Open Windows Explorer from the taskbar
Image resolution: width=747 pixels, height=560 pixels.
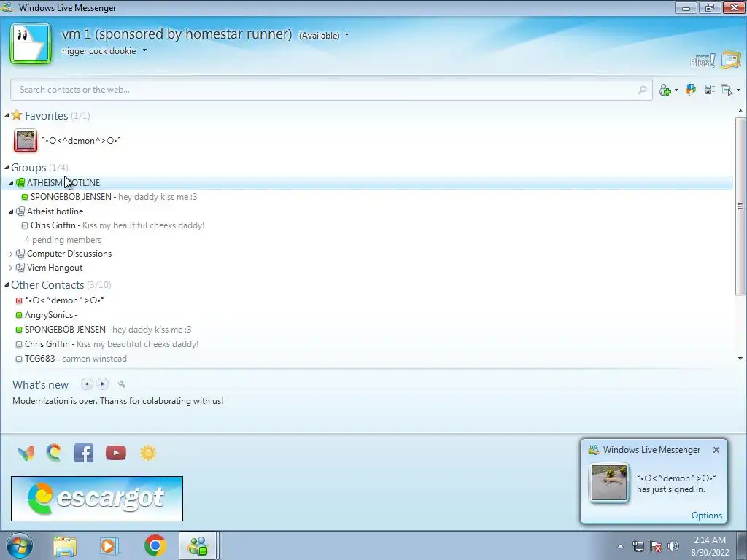point(65,546)
